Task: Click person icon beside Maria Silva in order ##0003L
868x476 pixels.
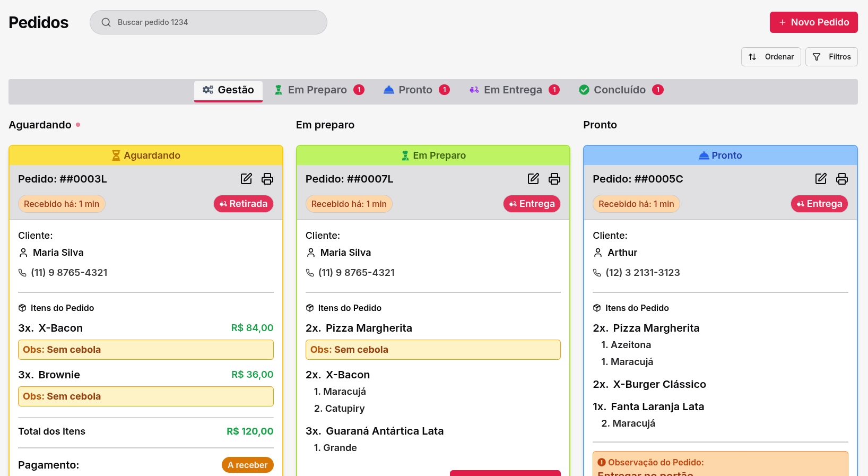Action: coord(23,253)
